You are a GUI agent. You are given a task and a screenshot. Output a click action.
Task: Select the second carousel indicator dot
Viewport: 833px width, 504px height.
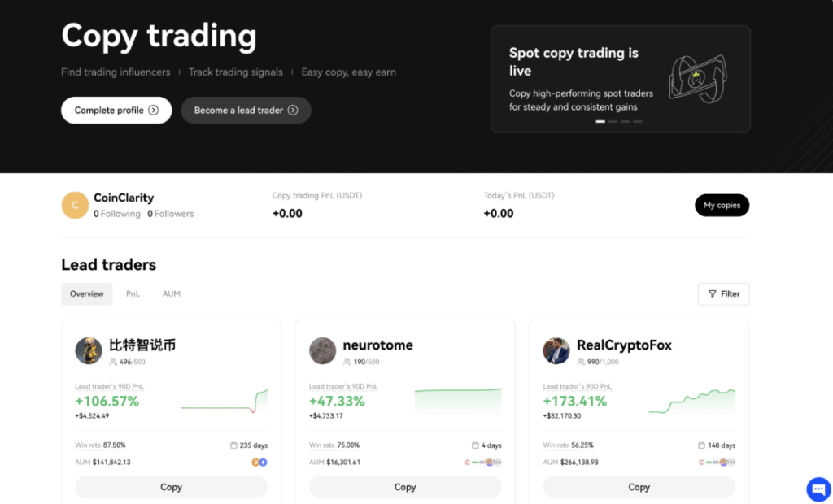coord(613,120)
